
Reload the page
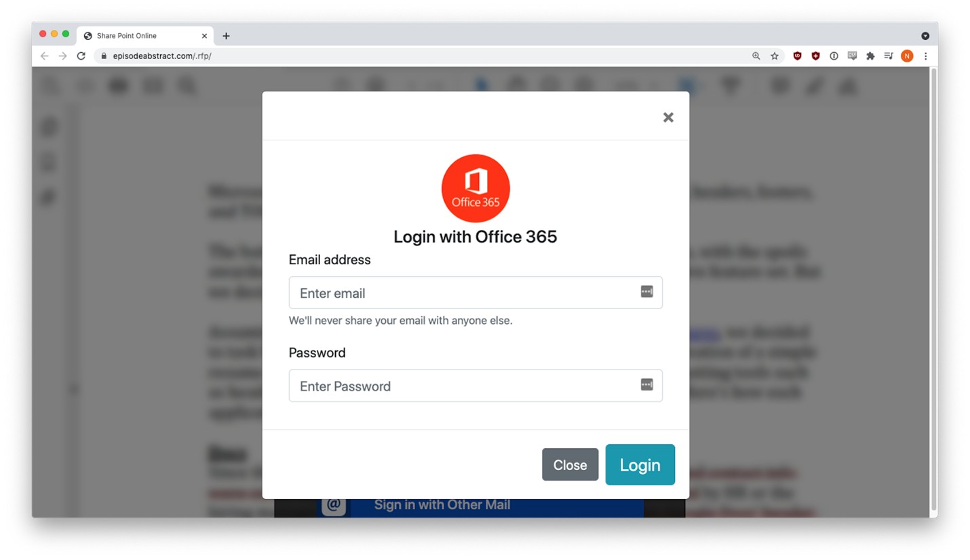(81, 56)
